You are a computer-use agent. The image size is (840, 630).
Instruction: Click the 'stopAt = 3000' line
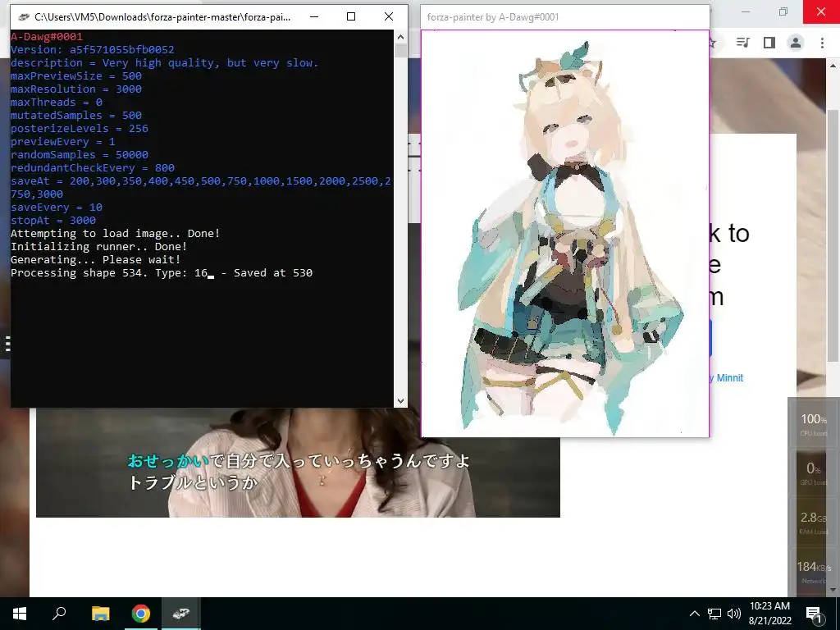pos(53,220)
